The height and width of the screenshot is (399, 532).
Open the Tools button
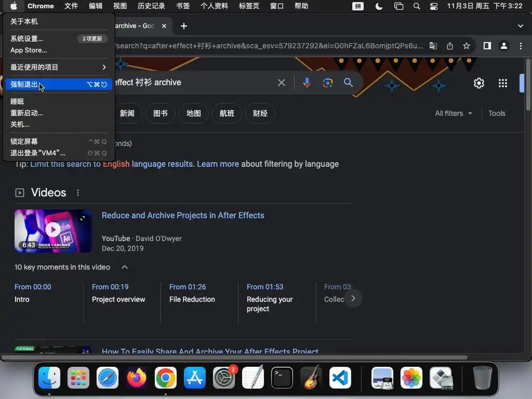pyautogui.click(x=497, y=113)
